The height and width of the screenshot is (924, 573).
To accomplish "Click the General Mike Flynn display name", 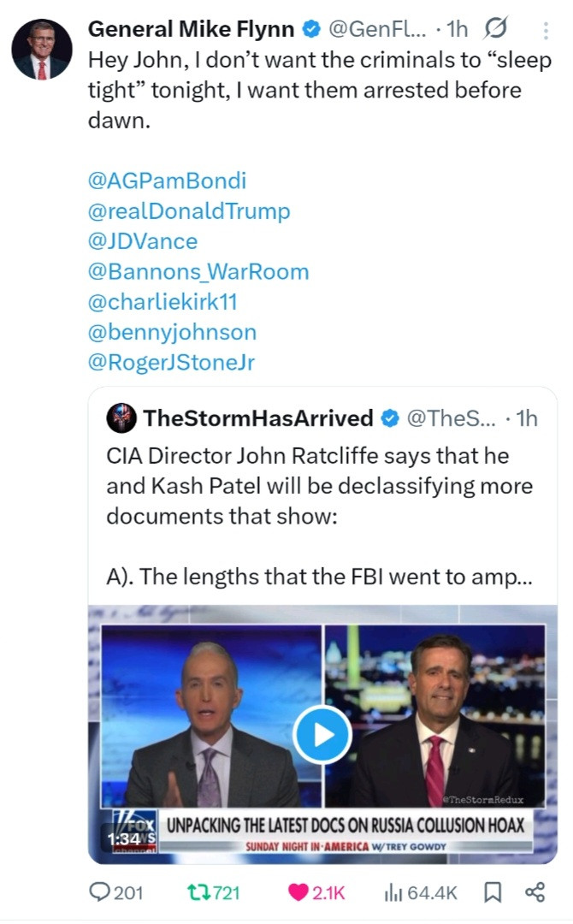I will point(192,29).
